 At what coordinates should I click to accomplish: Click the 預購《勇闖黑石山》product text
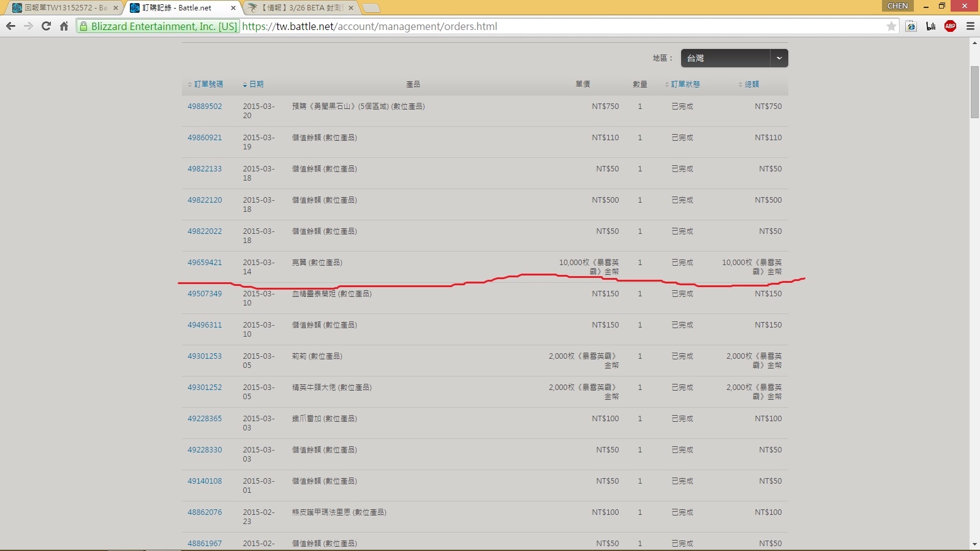pyautogui.click(x=358, y=107)
